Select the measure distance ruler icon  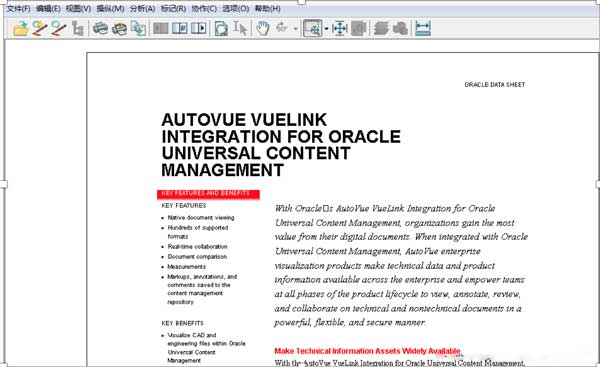423,29
